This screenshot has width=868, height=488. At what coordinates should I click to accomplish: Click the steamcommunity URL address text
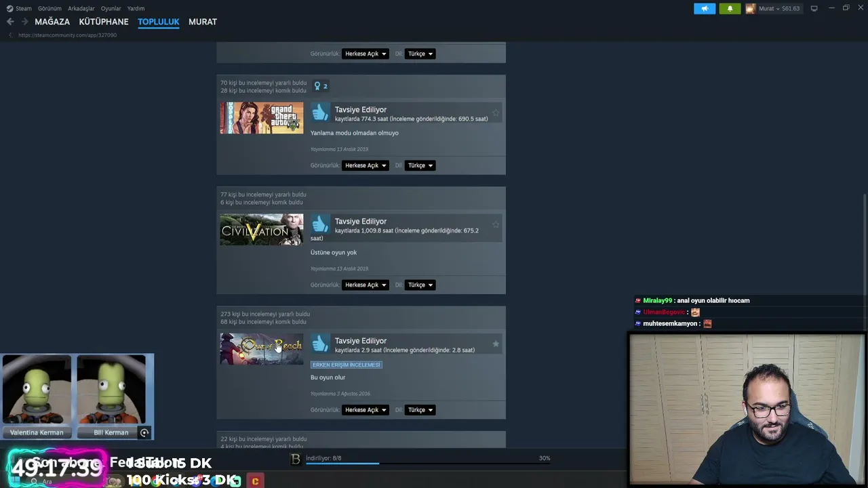click(x=67, y=35)
